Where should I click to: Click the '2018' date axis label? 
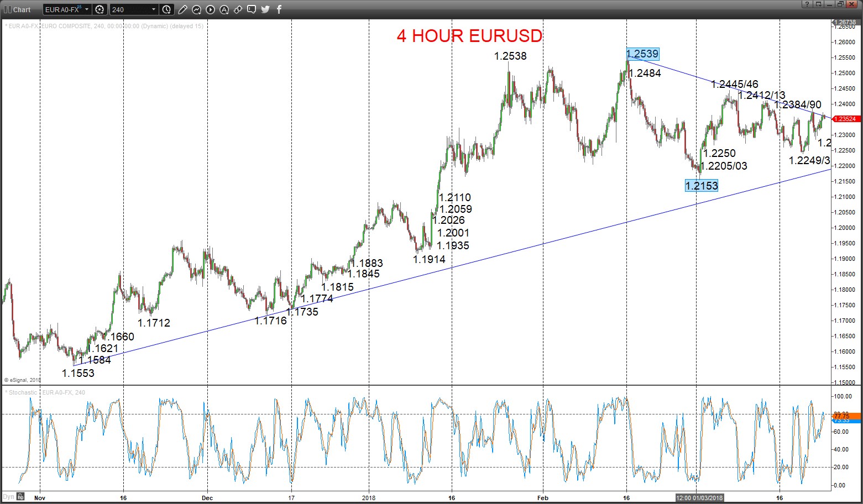(x=369, y=498)
